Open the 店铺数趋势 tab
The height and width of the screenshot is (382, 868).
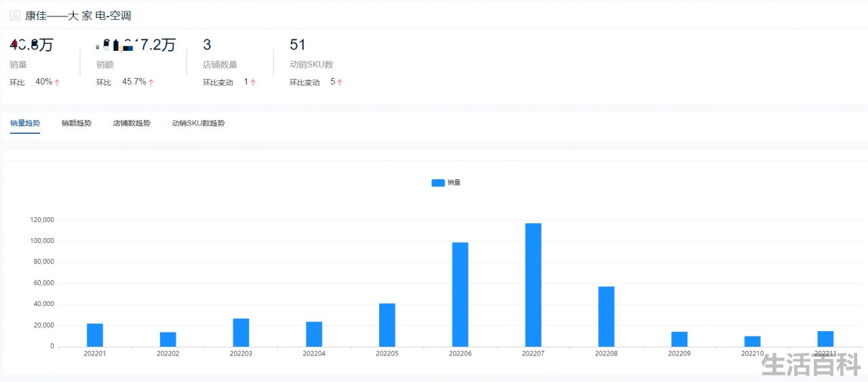(x=132, y=123)
